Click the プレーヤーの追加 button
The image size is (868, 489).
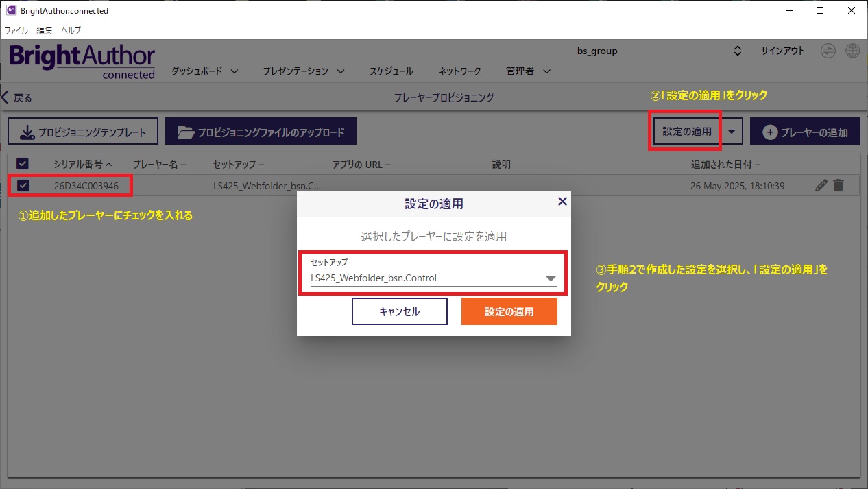[805, 132]
